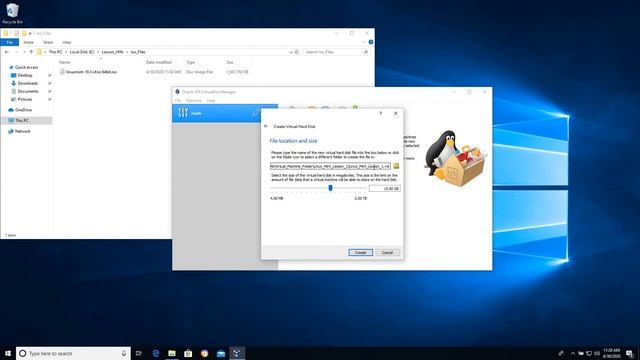Screen dimensions: 640x360
Task: Select Desktop in navigation pane
Action: coord(24,75)
